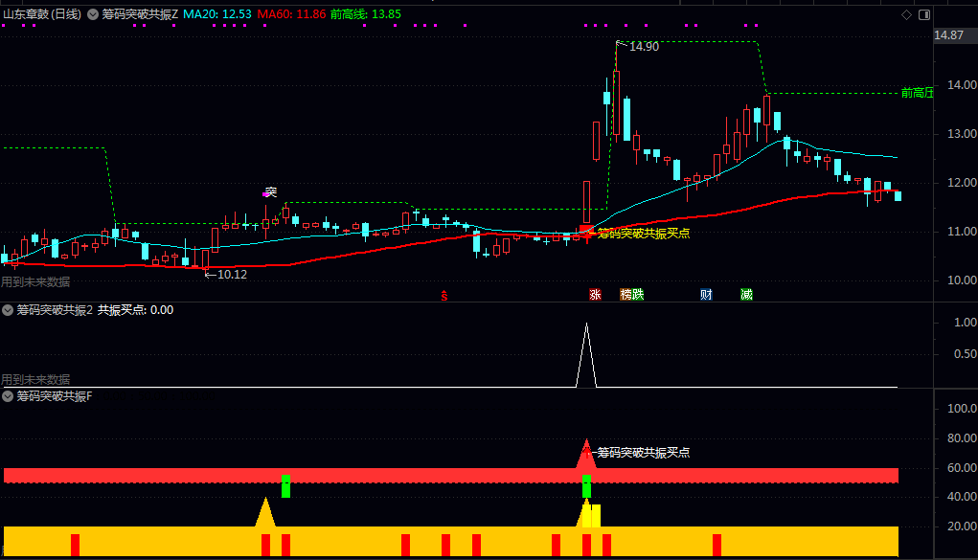Expand the 筹码突破共振F indicator dropdown
This screenshot has height=560, width=978.
click(8, 396)
